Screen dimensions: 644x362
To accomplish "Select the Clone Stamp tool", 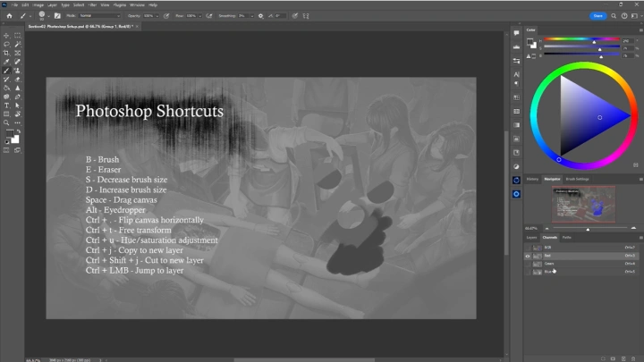I will point(18,71).
